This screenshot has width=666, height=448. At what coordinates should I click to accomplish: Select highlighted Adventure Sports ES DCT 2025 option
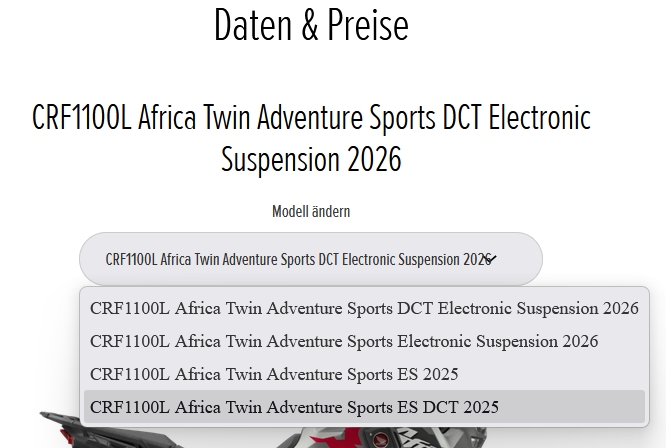pos(294,407)
